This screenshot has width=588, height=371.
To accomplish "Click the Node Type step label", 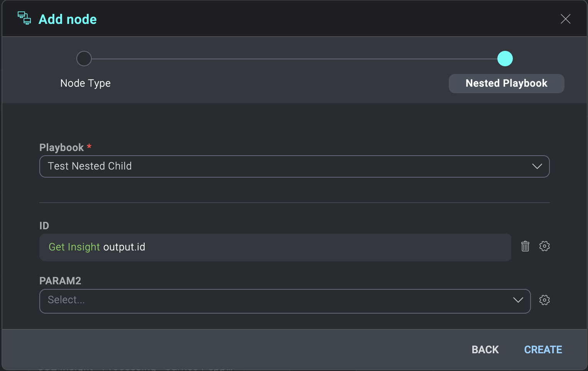I will pos(85,83).
